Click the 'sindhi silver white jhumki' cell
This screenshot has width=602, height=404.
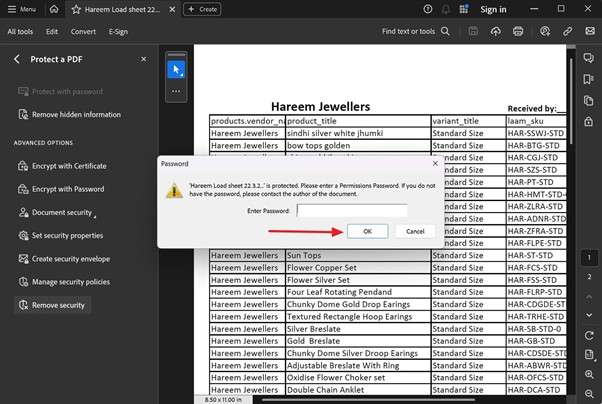(x=358, y=133)
